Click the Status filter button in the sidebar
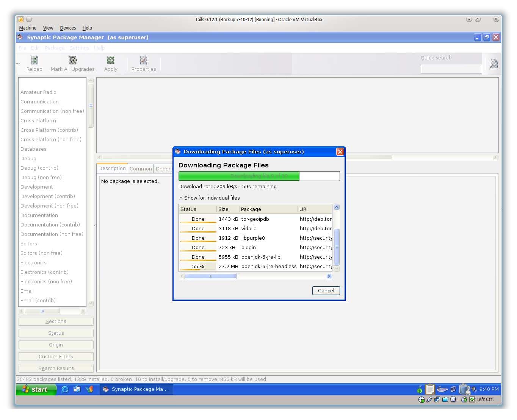This screenshot has width=517, height=420. coord(56,333)
